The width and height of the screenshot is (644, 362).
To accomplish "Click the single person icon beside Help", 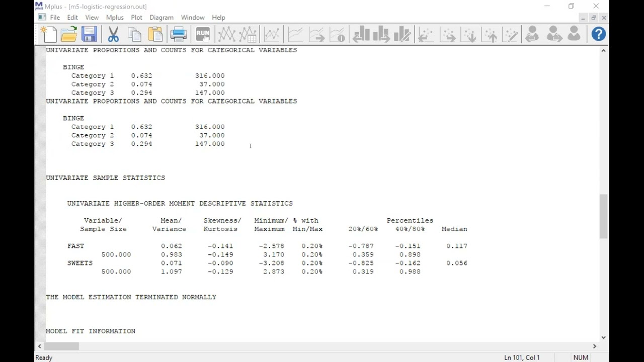I will (x=574, y=34).
